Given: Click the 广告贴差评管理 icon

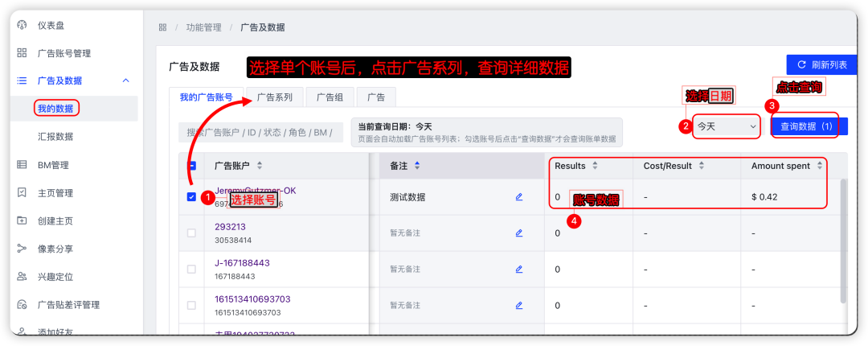Looking at the screenshot, I should tap(23, 304).
